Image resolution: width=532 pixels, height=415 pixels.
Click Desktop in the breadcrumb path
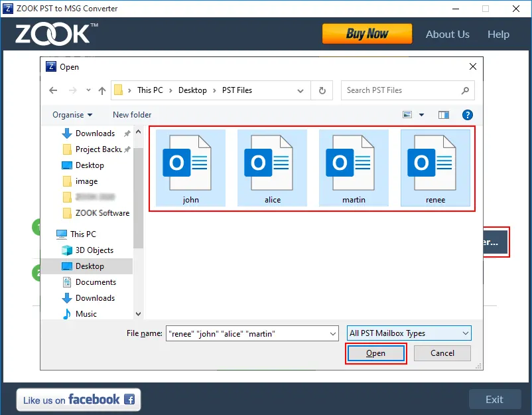click(192, 90)
